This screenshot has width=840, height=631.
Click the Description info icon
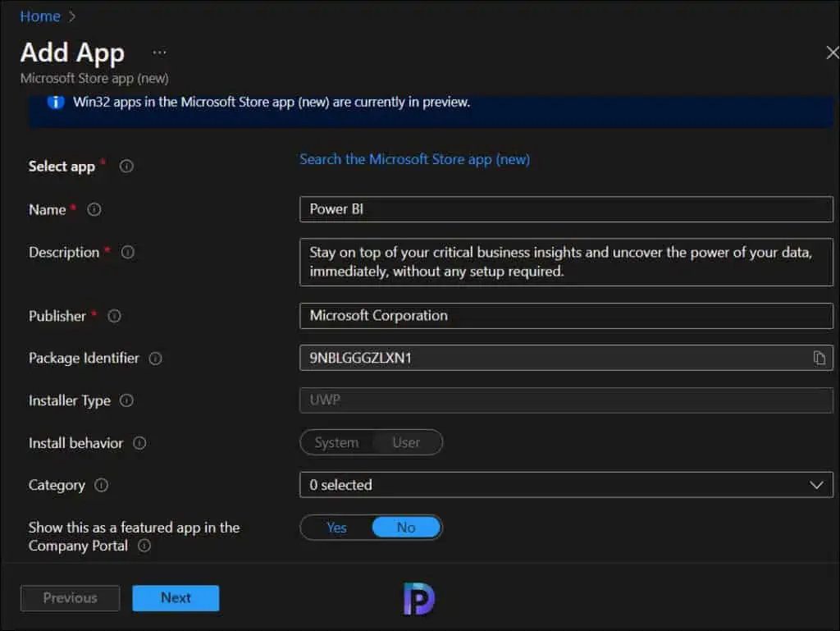point(127,252)
